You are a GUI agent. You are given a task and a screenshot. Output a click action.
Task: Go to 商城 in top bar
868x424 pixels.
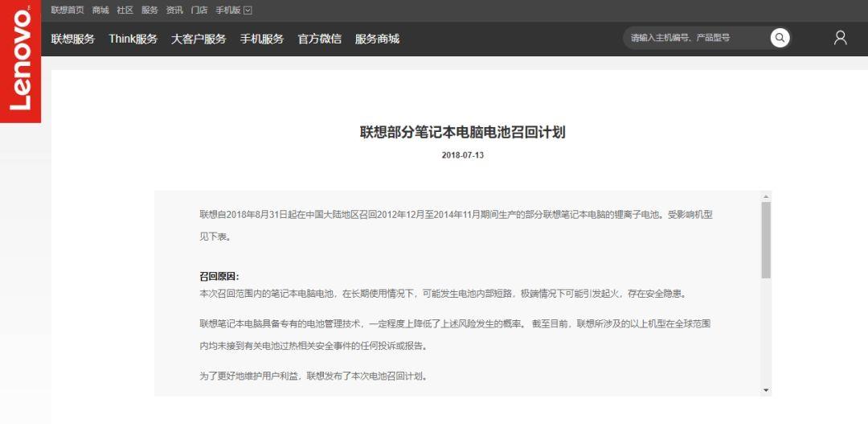tap(100, 10)
